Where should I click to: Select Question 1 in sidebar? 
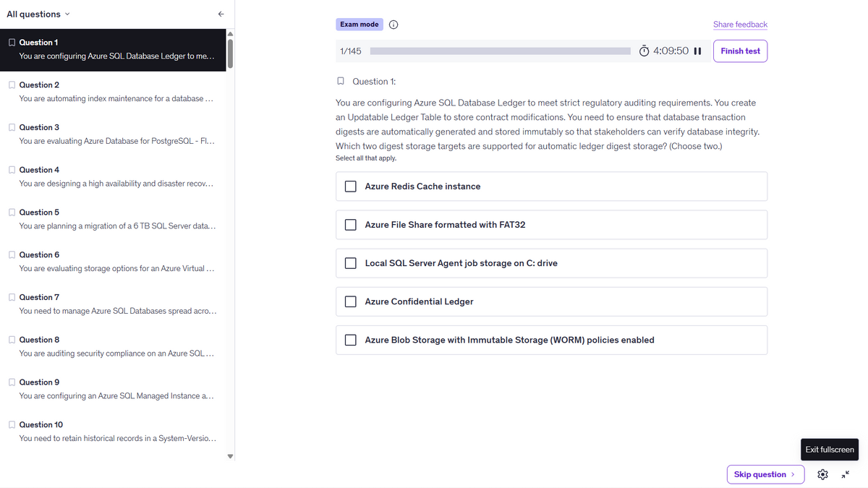tap(113, 50)
